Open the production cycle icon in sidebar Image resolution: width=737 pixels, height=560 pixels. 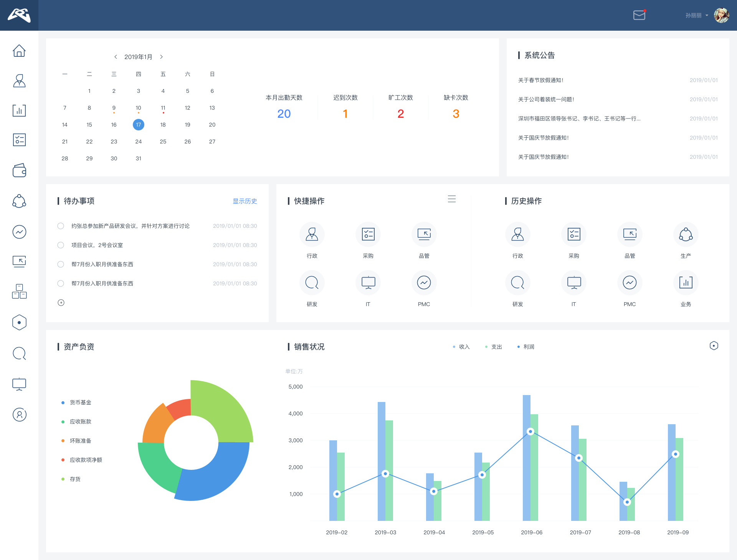click(x=19, y=201)
